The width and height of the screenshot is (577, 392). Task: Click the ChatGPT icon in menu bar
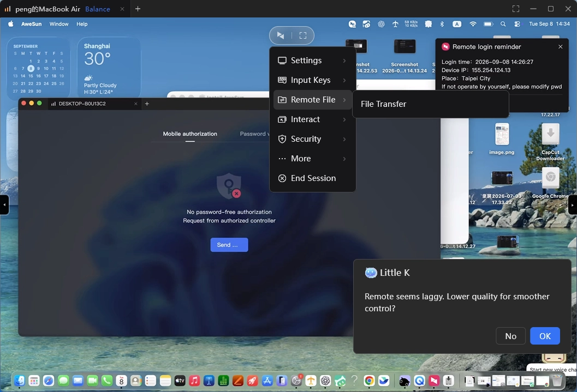(x=381, y=24)
